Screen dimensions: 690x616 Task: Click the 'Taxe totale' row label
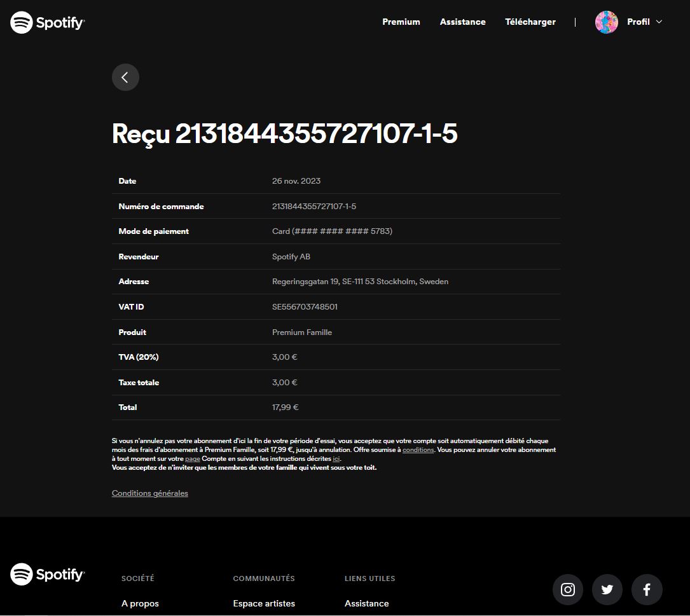coord(139,382)
